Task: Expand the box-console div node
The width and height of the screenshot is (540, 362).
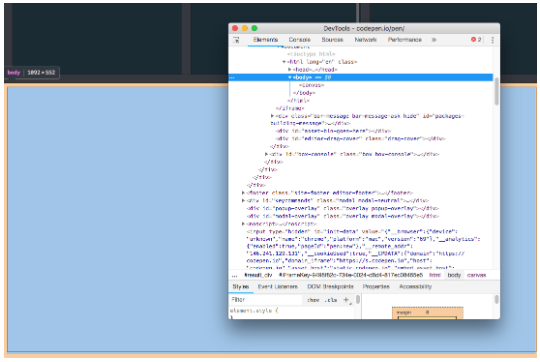Action: [267, 154]
